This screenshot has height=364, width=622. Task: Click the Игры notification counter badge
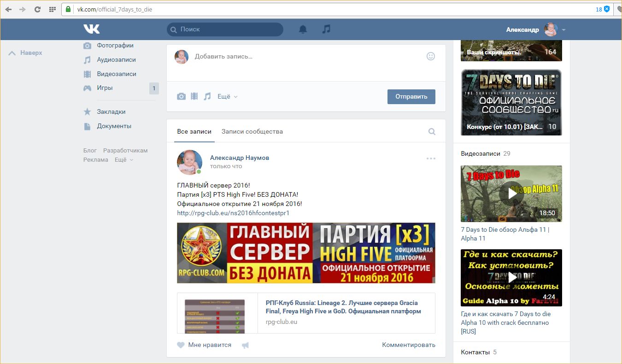(x=154, y=88)
